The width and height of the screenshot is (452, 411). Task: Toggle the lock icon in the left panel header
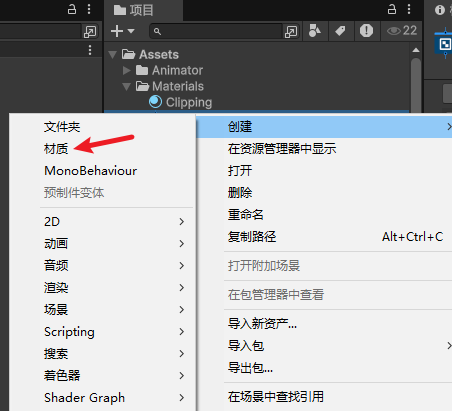click(72, 9)
